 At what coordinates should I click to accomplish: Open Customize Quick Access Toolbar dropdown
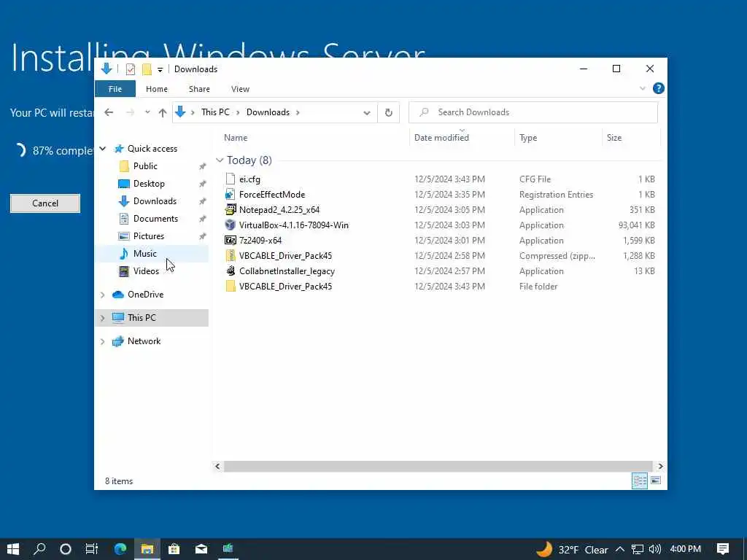160,70
